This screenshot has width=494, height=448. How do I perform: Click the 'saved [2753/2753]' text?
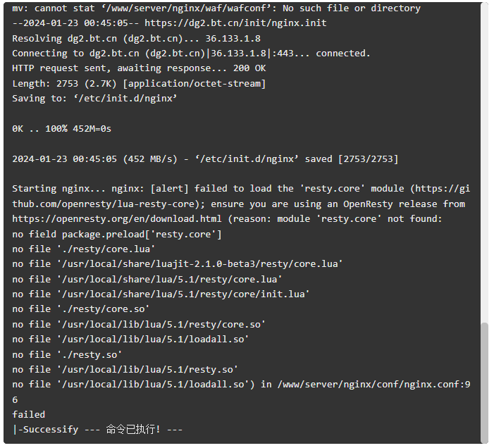coord(351,159)
